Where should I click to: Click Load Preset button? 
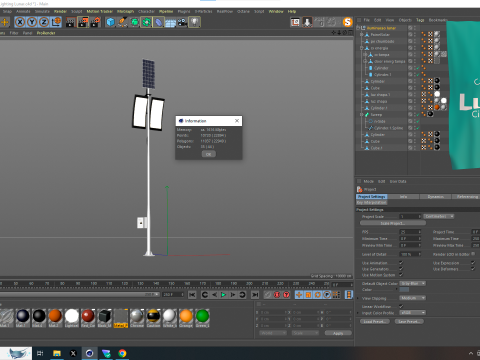[375, 321]
